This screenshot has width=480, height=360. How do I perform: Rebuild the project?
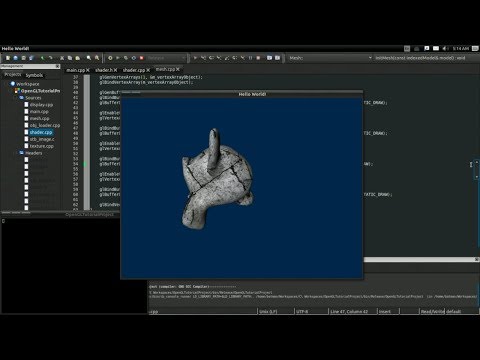click(134, 58)
